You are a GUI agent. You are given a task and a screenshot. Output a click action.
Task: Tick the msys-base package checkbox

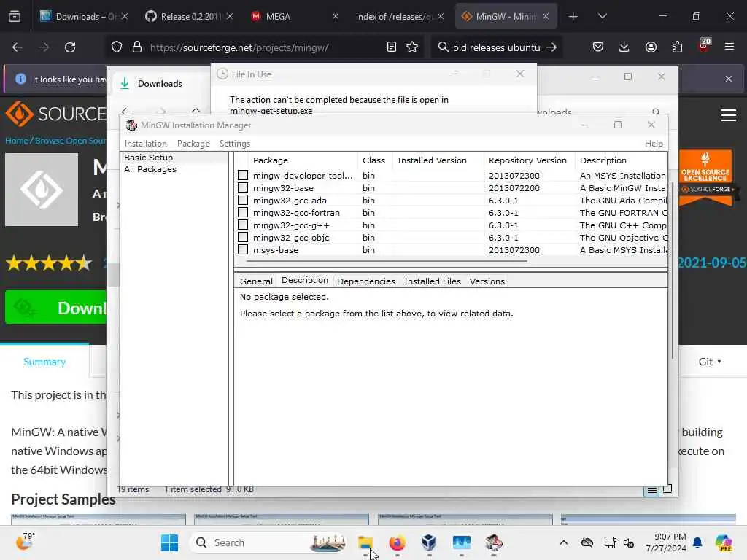(x=243, y=249)
